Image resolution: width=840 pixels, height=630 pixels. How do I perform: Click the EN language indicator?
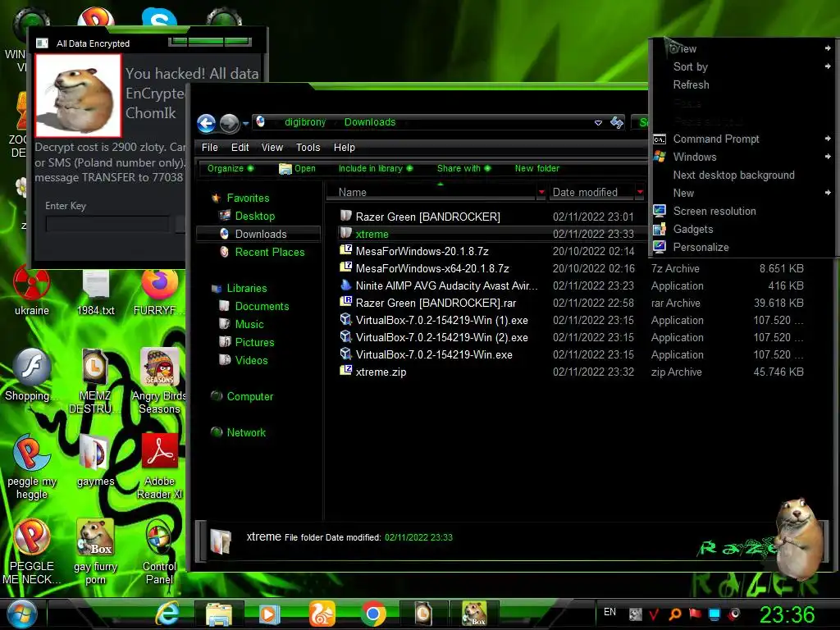(x=609, y=612)
